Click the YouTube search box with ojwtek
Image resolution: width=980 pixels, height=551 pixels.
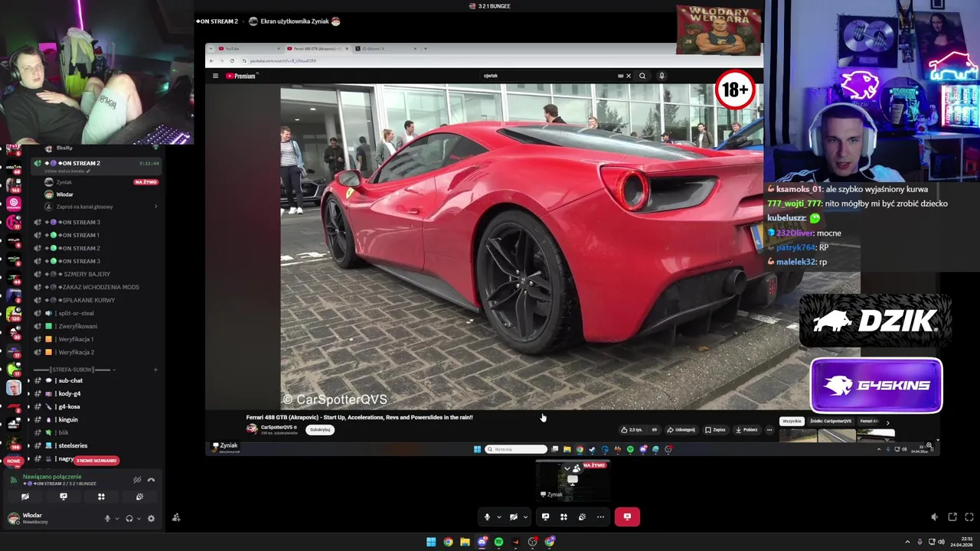pos(547,76)
